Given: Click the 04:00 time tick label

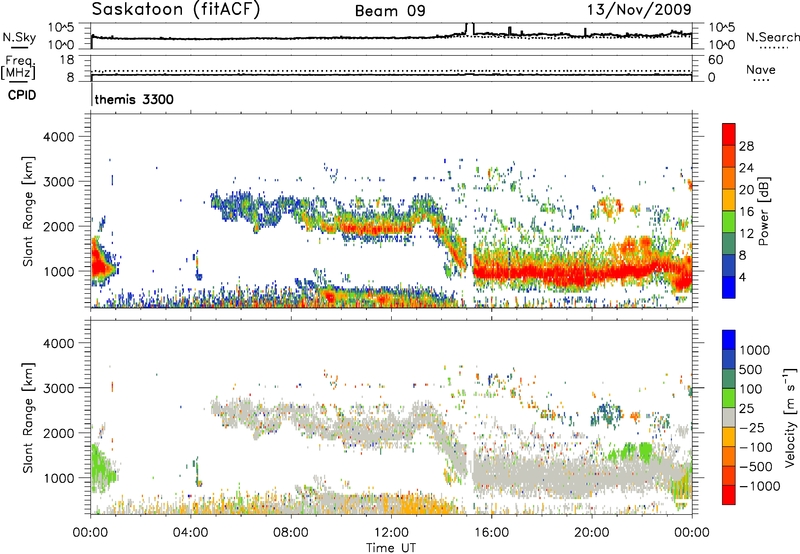Looking at the screenshot, I should [191, 533].
